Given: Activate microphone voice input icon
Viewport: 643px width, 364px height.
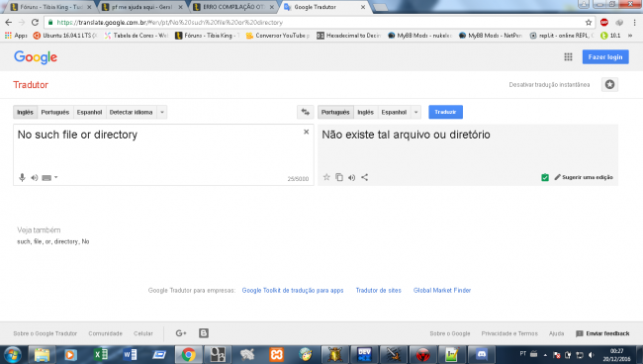Looking at the screenshot, I should (x=22, y=177).
